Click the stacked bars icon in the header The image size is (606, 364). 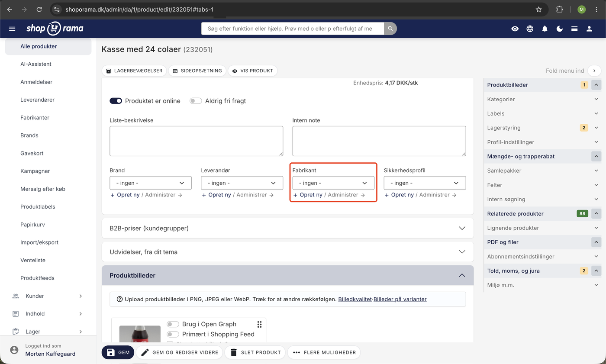click(574, 29)
